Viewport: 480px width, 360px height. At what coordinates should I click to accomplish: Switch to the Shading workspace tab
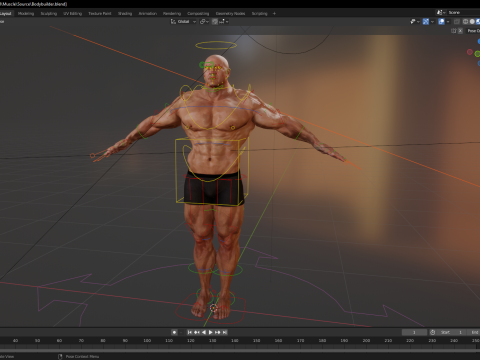pos(125,14)
